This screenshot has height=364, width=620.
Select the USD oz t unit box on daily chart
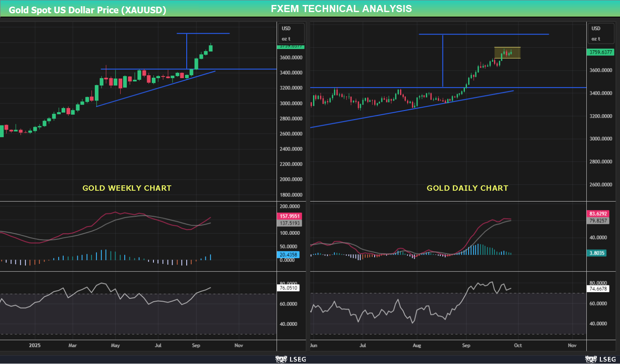click(601, 34)
